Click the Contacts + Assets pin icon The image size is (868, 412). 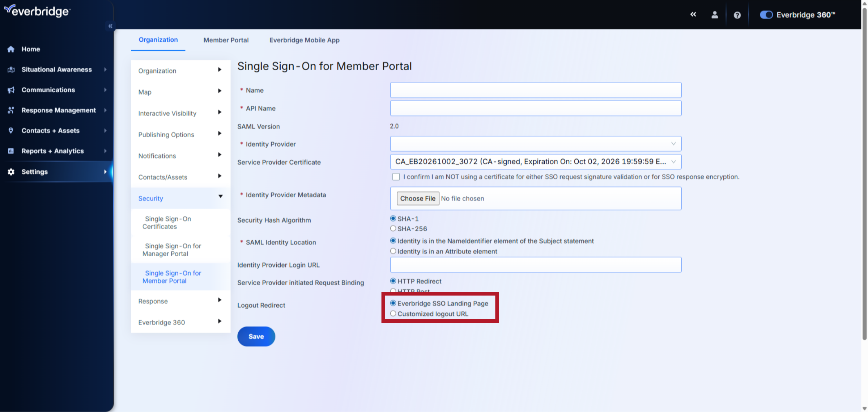pyautogui.click(x=11, y=131)
